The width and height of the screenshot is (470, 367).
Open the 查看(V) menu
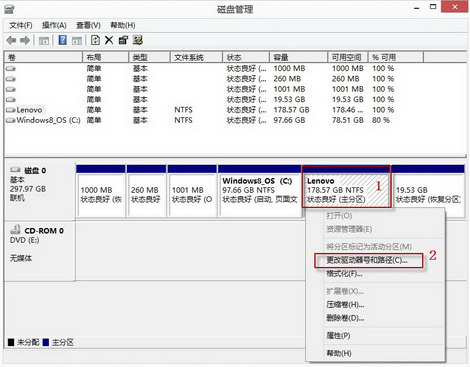coord(88,25)
